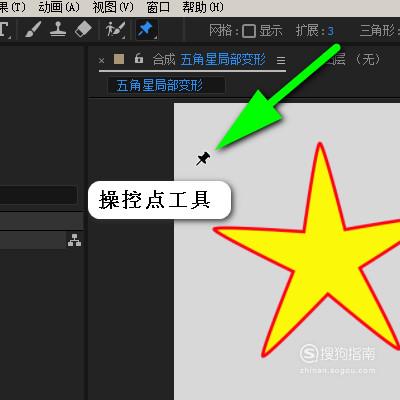Select the Type tool
This screenshot has width=400, height=400.
[4, 29]
